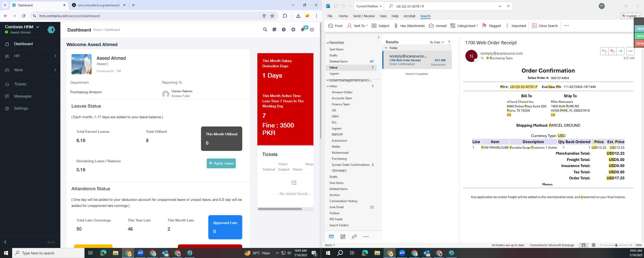Clear the Outlook search box with X
Viewport: 644px width, 258px height.
(508, 6)
